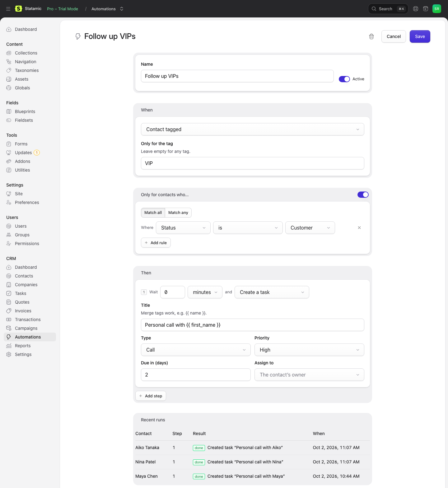Screen dimensions: 448x488
Task: Select the Match all option
Action: [153, 213]
